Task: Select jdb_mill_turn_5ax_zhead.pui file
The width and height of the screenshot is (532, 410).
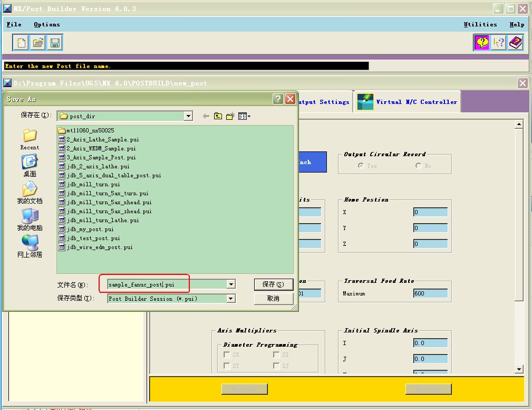Action: (105, 211)
